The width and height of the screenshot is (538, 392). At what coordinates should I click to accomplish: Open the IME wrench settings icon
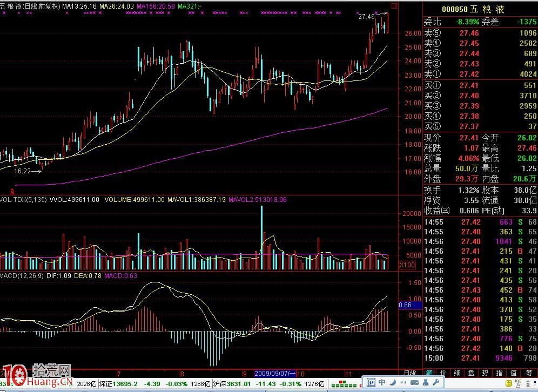(x=436, y=382)
